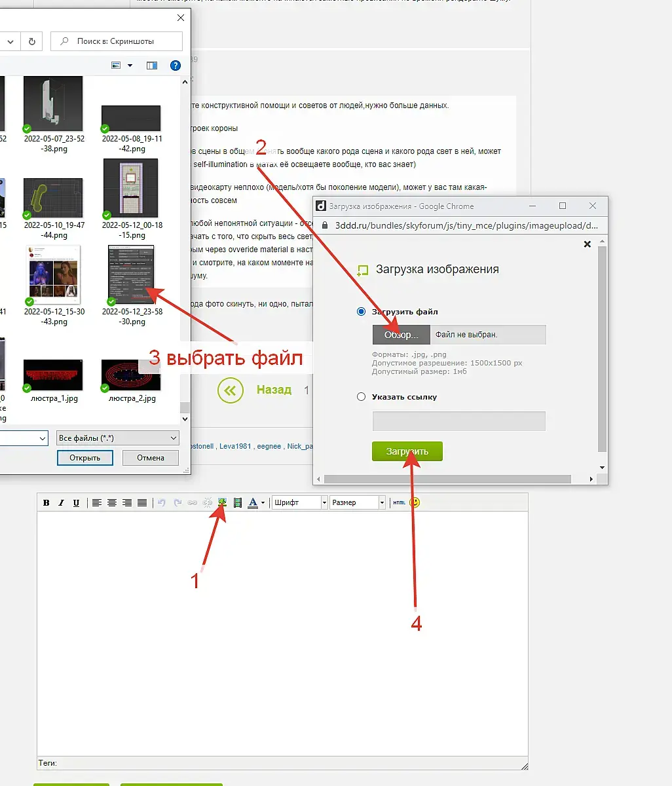The image size is (672, 786).
Task: Click the double-chevron back icon on forum page
Action: (x=229, y=390)
